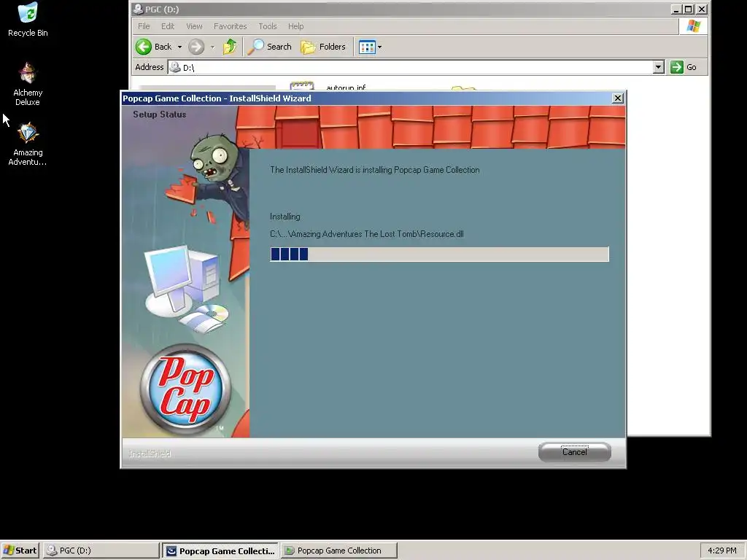Open the Favorites menu
Viewport: 747px width, 560px height.
pyautogui.click(x=230, y=26)
